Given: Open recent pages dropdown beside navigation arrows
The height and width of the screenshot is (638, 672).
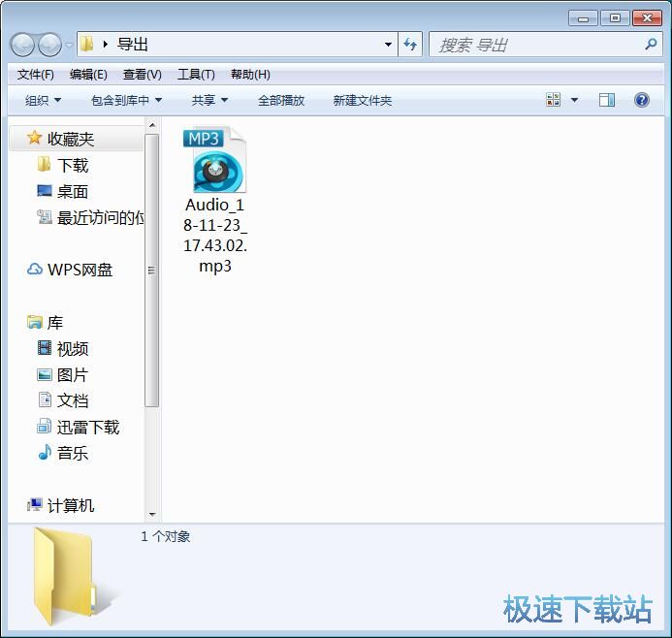Looking at the screenshot, I should tap(69, 45).
